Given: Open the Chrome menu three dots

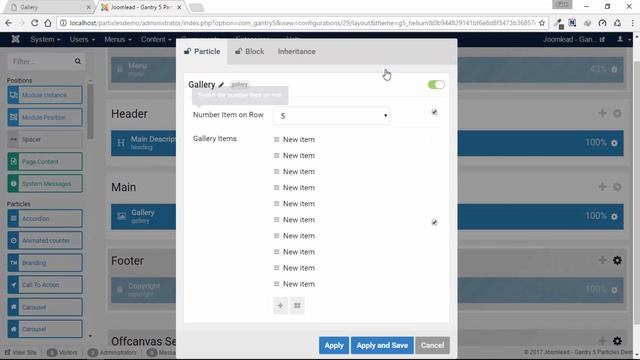Looking at the screenshot, I should pos(633,23).
